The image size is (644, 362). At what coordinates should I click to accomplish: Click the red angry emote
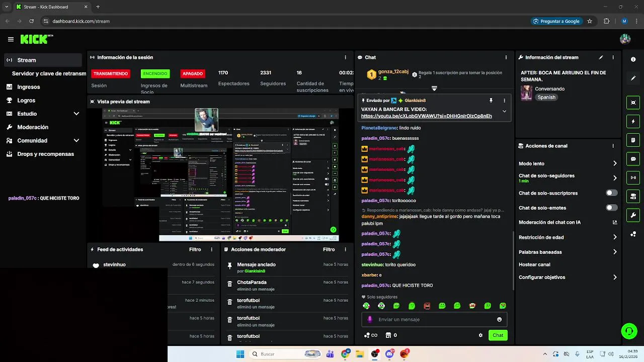427,306
